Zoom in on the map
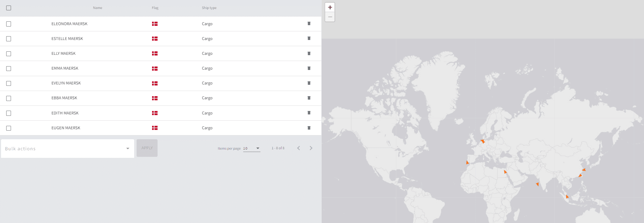Viewport: 644px width, 223px height. click(x=330, y=7)
